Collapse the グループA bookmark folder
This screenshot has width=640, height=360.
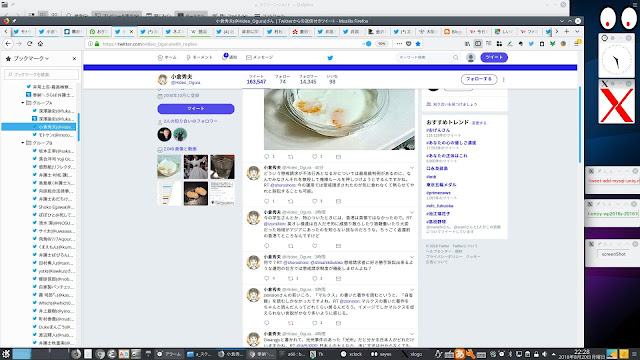pos(22,103)
